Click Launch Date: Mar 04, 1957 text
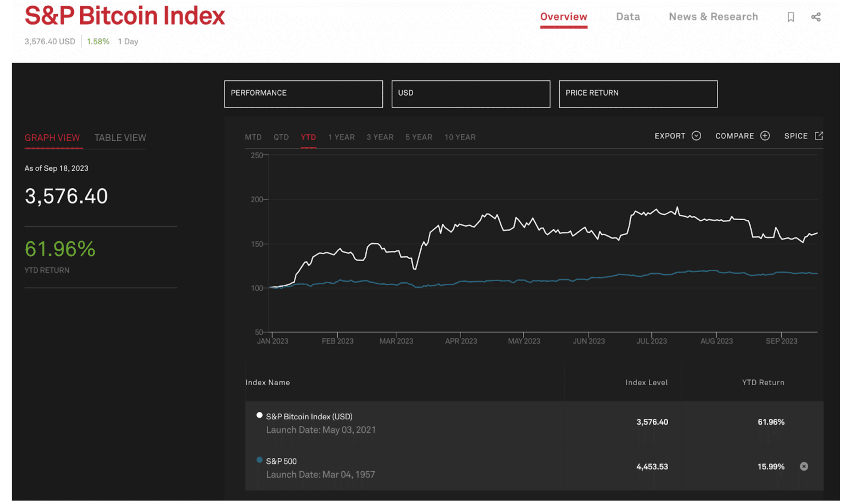Image resolution: width=851 pixels, height=504 pixels. (320, 474)
